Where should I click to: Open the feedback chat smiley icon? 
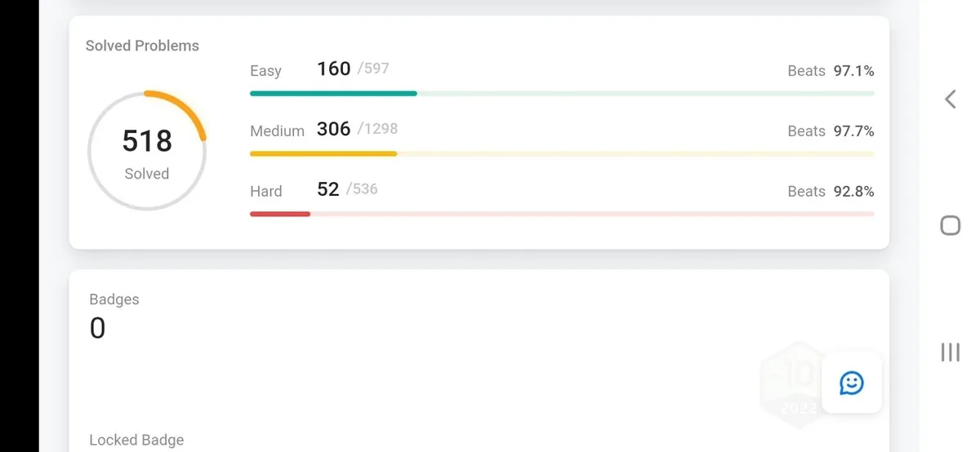point(852,383)
